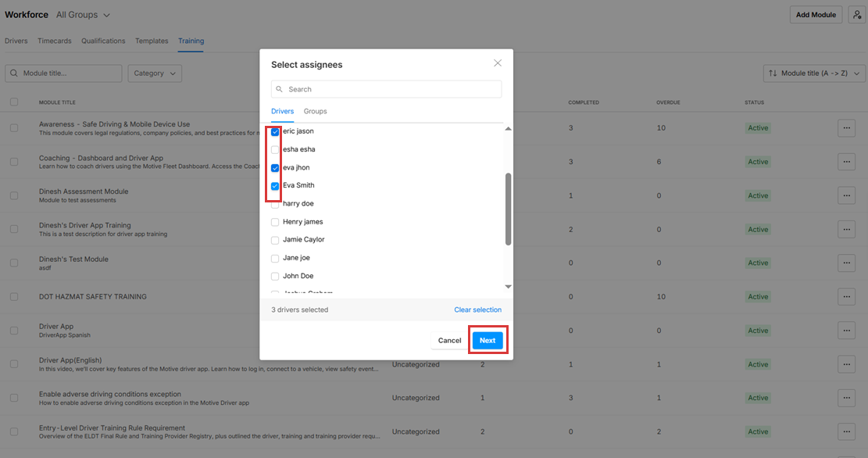Uncheck the eric jason driver checkbox
Screen dimensions: 868x458
pyautogui.click(x=275, y=131)
